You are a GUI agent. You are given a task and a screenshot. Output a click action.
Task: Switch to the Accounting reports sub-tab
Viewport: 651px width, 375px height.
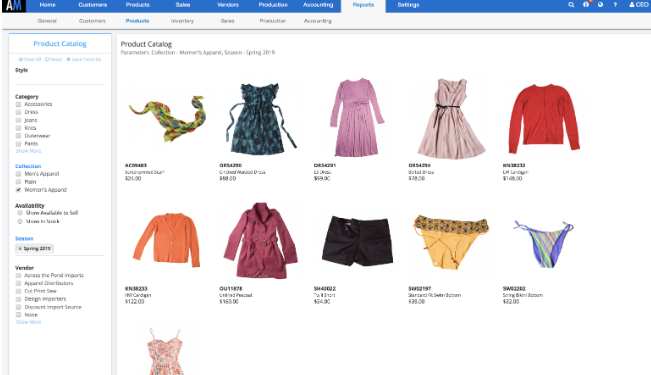318,21
